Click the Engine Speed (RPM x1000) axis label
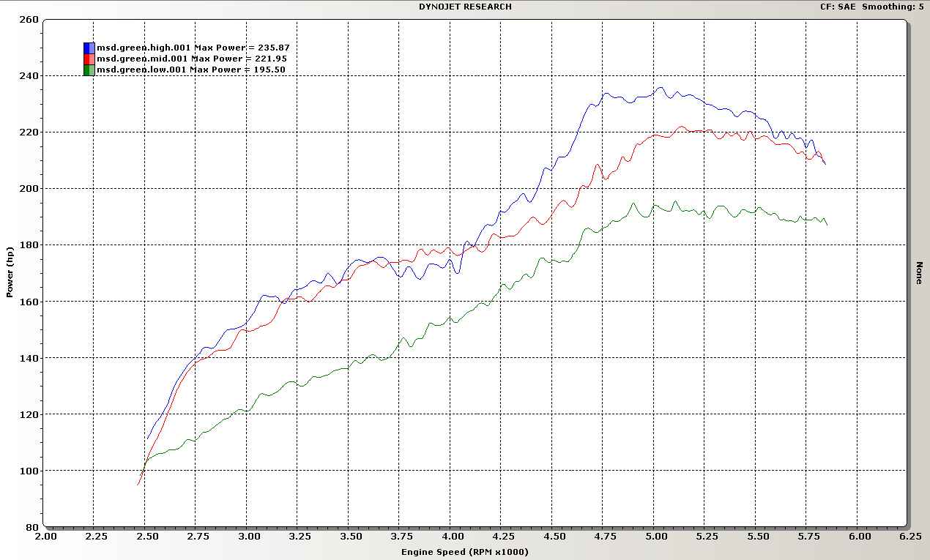This screenshot has height=560, width=930. click(x=465, y=552)
